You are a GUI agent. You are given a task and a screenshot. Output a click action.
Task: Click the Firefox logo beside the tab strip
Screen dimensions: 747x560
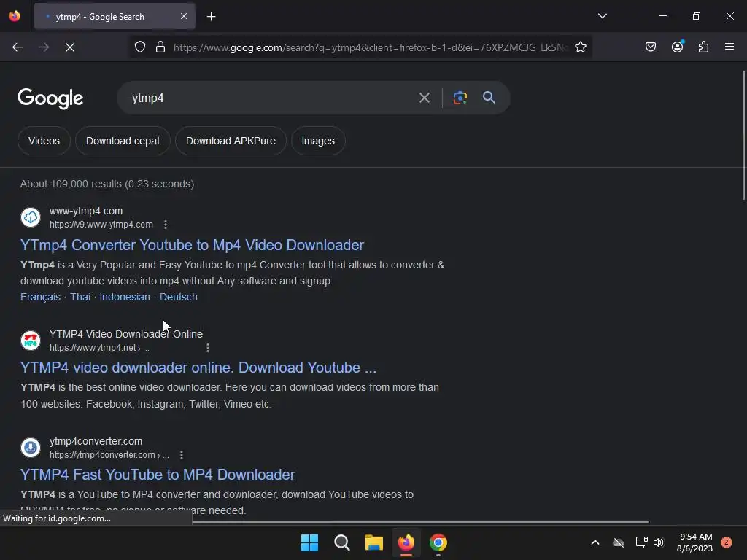pos(15,16)
